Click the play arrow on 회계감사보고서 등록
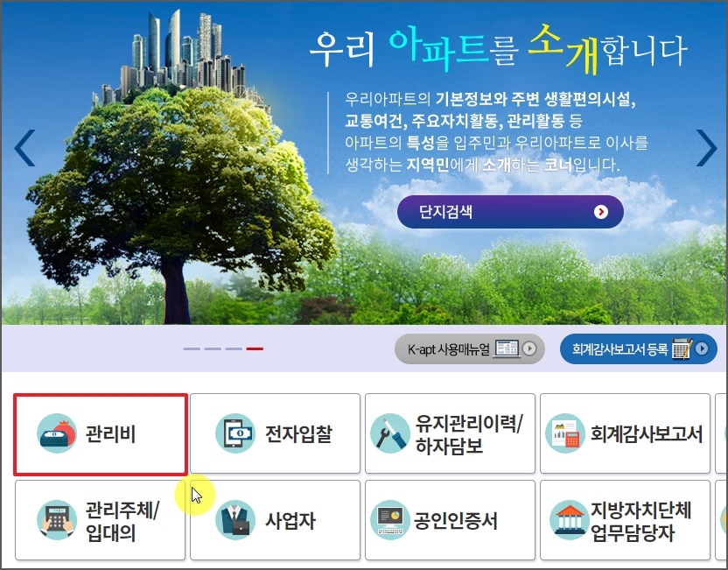The width and height of the screenshot is (728, 570). pos(702,348)
